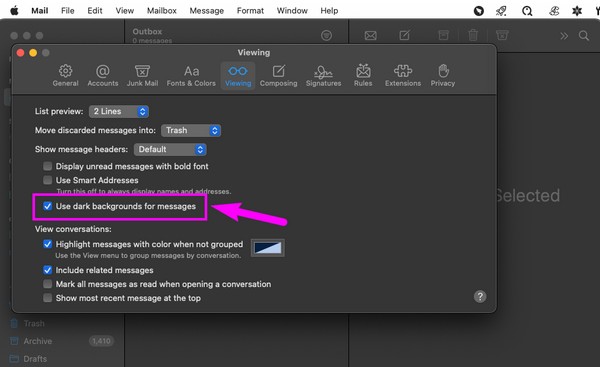Open the View menu

point(125,11)
